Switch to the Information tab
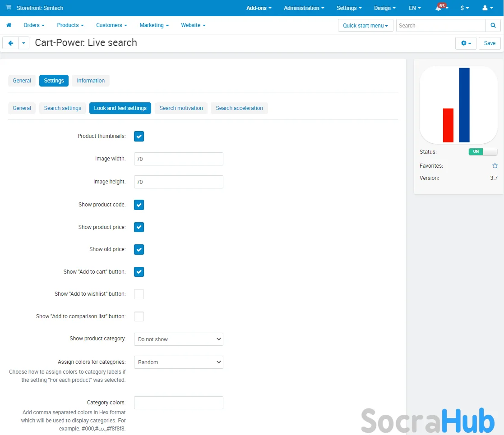The image size is (504, 435). tap(91, 81)
